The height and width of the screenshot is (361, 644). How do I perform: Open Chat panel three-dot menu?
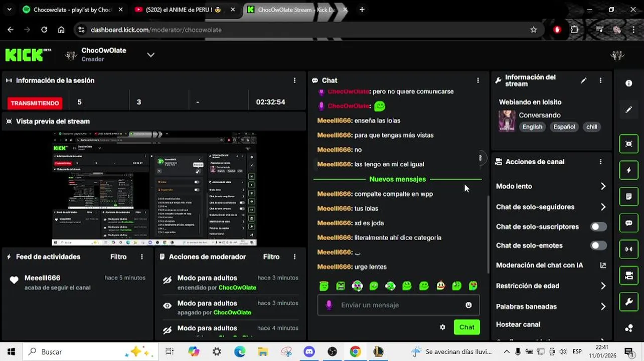click(x=478, y=80)
